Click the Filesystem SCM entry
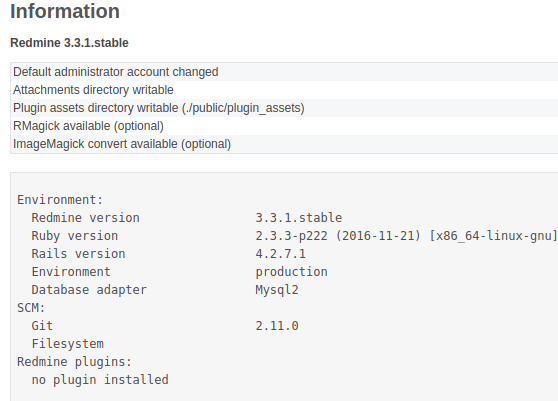The height and width of the screenshot is (401, 558). (x=68, y=344)
